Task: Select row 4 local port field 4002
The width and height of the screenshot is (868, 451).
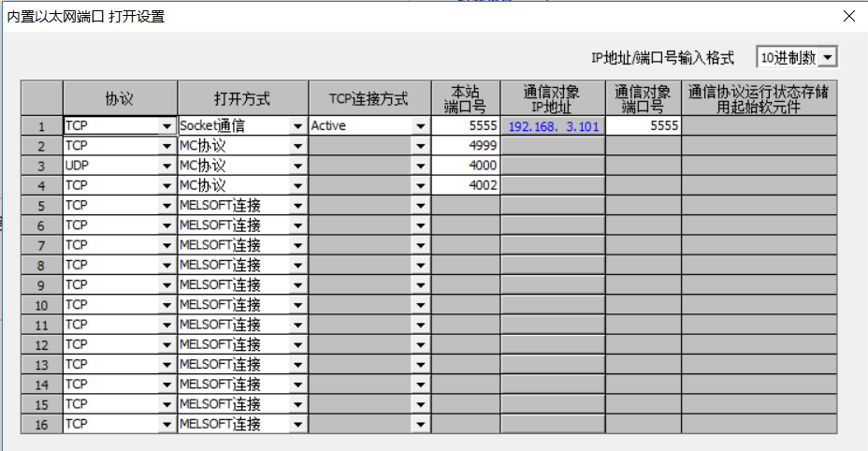Action: [x=466, y=185]
